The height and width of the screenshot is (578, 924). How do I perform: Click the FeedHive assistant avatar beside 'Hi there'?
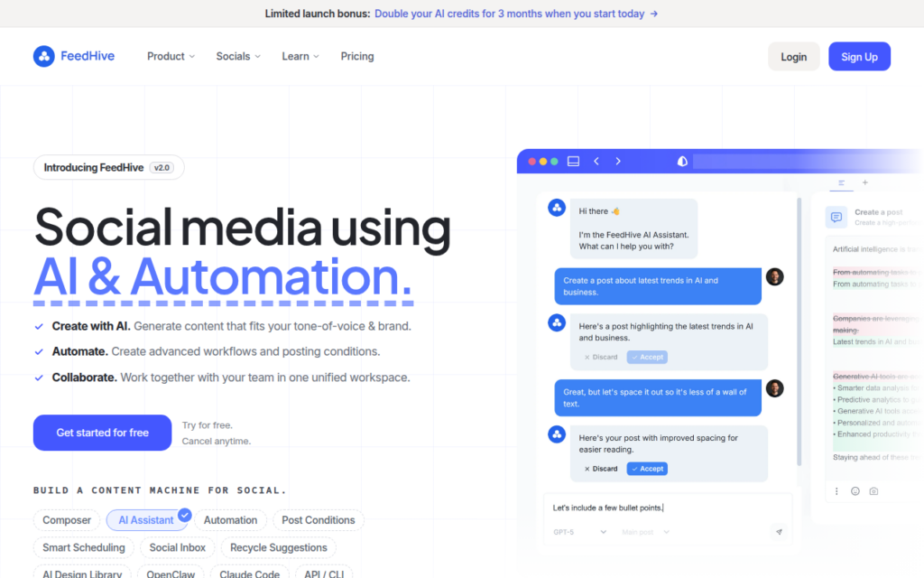[x=557, y=208]
